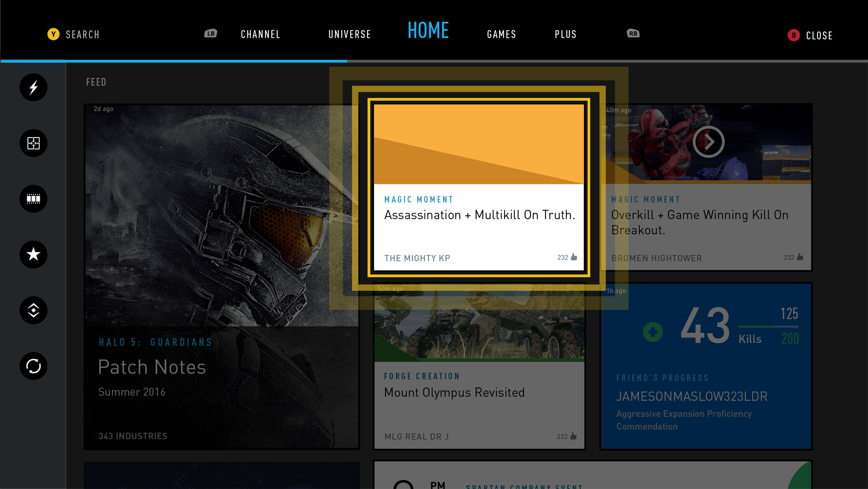
Task: Click the RB bumper icon
Action: pyautogui.click(x=633, y=33)
